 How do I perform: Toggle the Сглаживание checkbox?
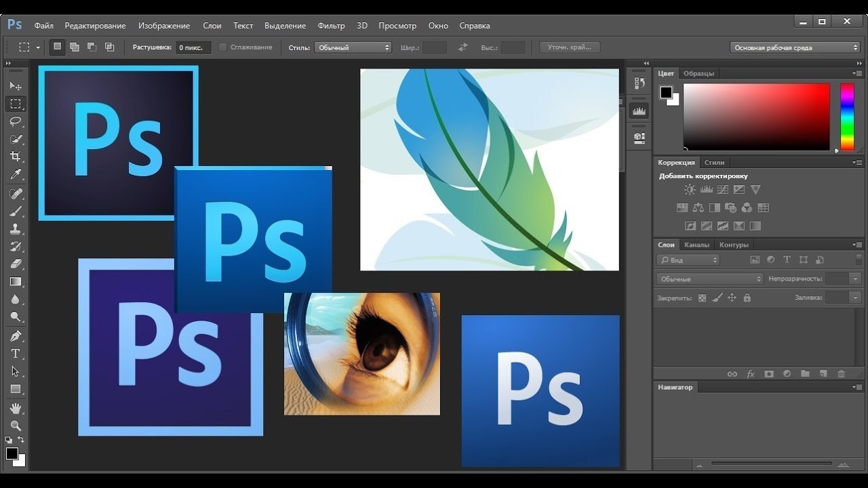tap(222, 47)
